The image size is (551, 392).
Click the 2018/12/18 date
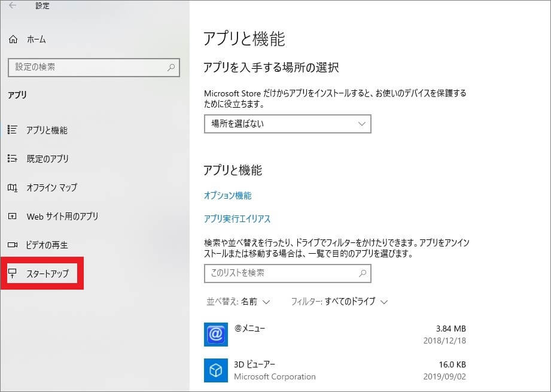[x=445, y=341]
